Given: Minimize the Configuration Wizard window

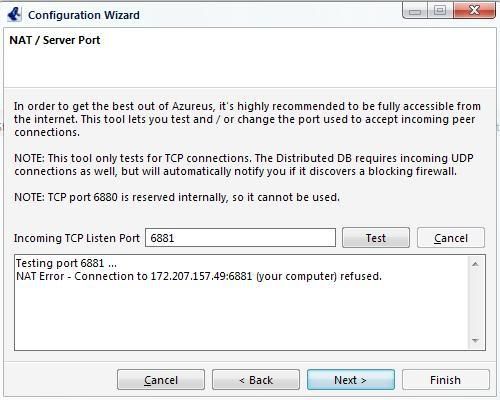Looking at the screenshot, I should [415, 11].
